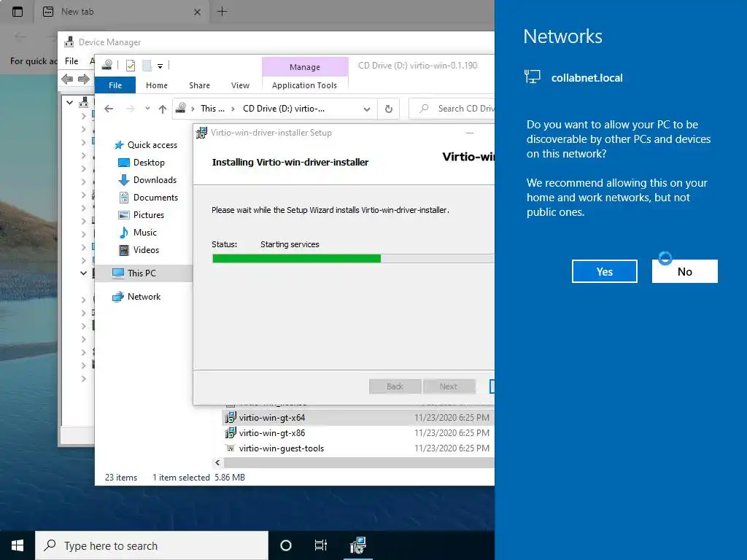Open a new browser tab
747x560 pixels.
[x=222, y=12]
